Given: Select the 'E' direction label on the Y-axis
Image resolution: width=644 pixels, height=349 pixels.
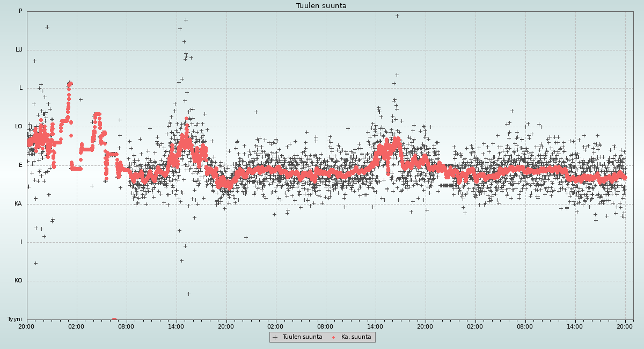Looking at the screenshot, I should [21, 165].
